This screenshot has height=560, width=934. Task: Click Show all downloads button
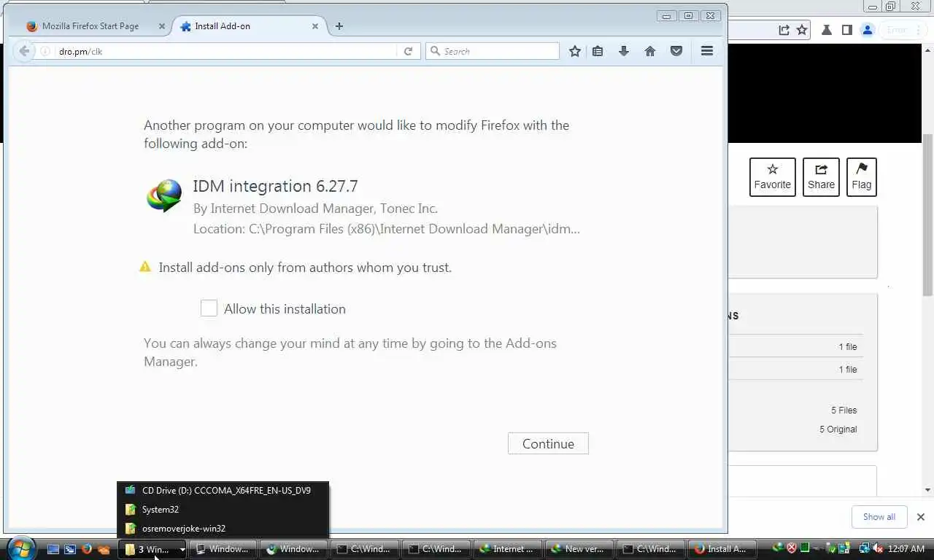(x=879, y=517)
